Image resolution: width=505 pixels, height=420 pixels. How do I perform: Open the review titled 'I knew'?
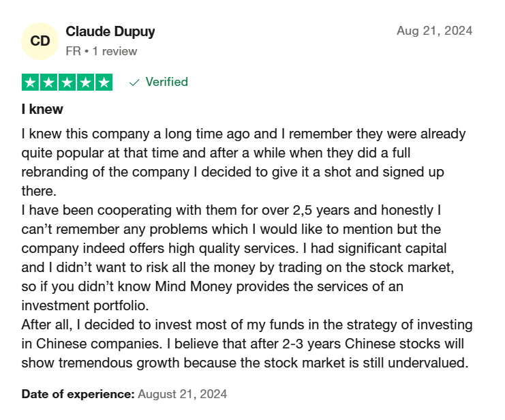[42, 109]
